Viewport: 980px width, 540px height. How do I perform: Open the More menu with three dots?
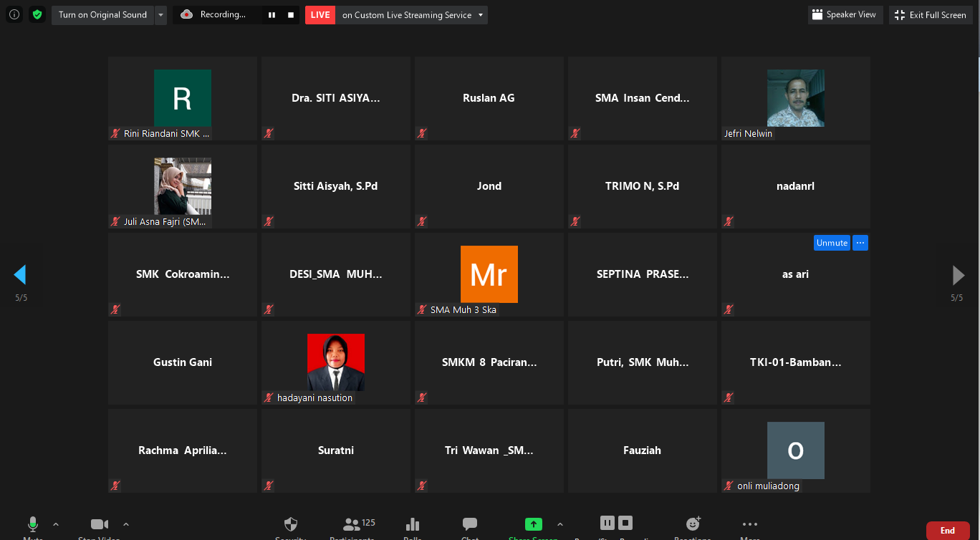pyautogui.click(x=750, y=524)
